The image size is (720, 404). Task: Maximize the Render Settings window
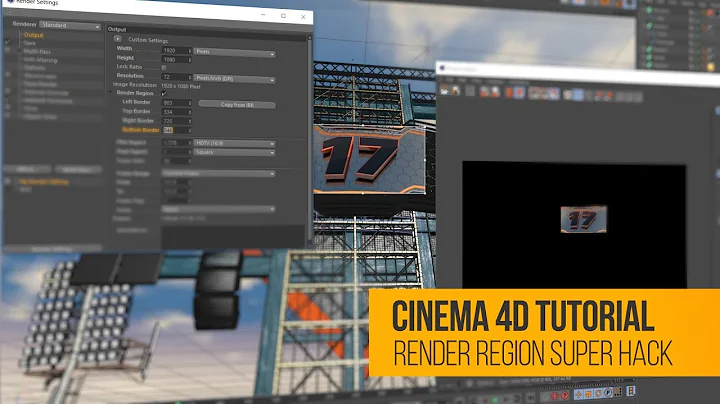283,16
